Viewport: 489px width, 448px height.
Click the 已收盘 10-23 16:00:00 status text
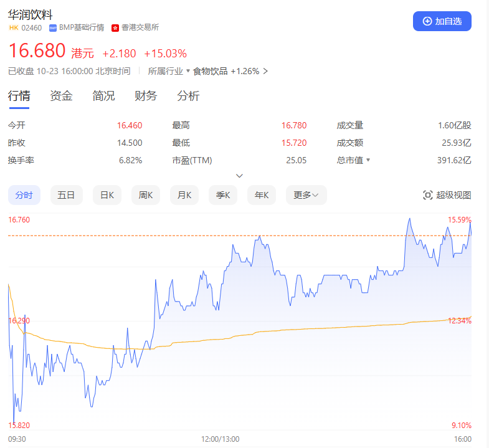(69, 71)
